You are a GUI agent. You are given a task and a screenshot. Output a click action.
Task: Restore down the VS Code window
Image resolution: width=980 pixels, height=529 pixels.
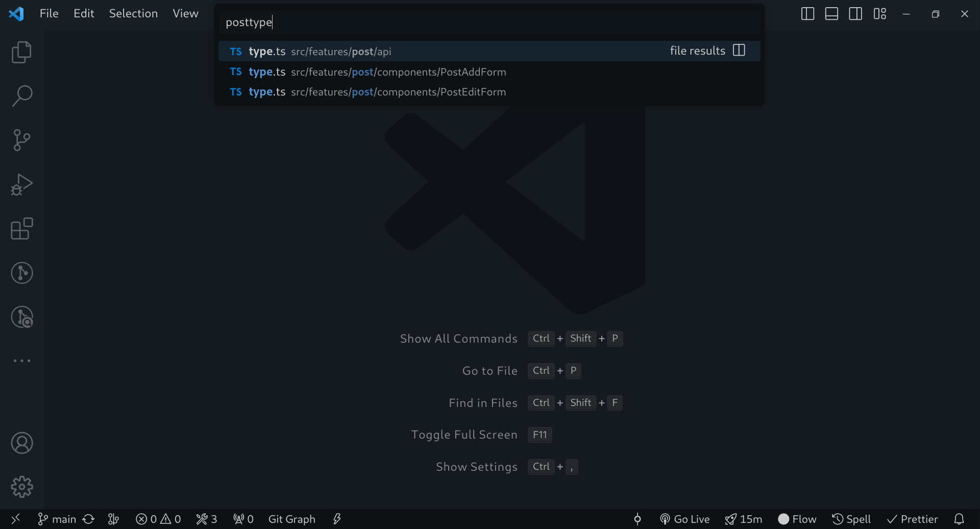(x=936, y=14)
